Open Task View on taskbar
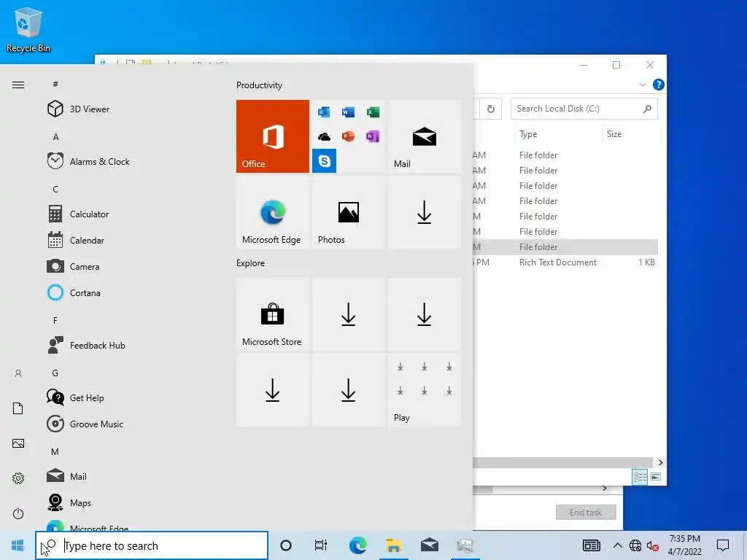 point(321,545)
